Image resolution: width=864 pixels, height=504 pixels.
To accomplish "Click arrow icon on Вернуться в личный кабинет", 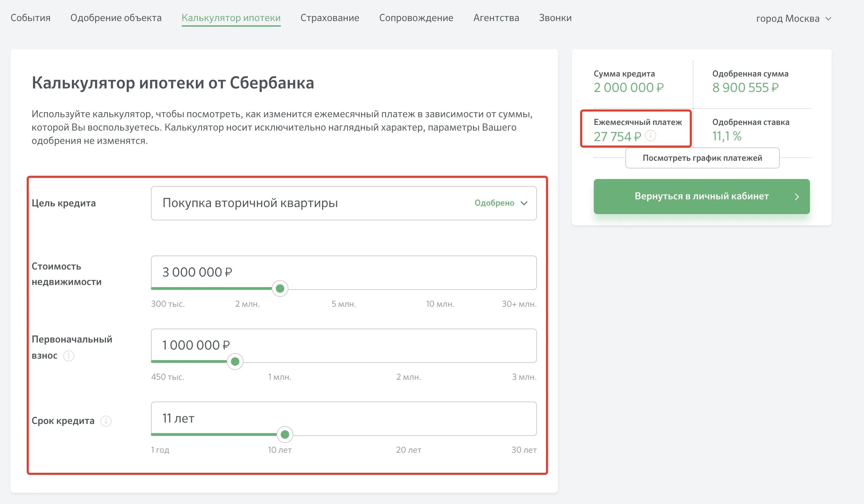I will click(797, 197).
